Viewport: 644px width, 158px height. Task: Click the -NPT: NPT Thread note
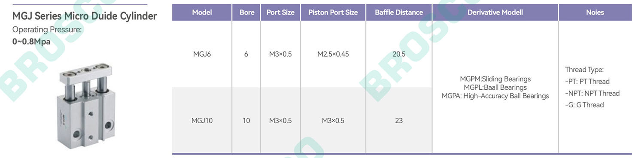coord(592,93)
